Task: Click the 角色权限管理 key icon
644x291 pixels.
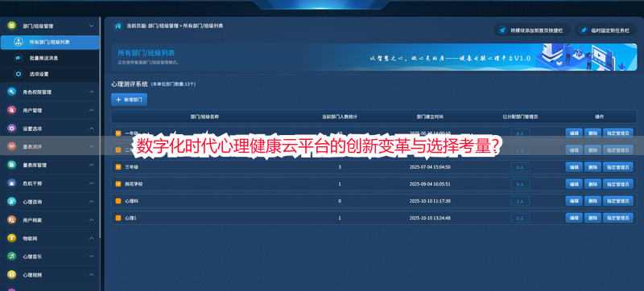Action: pos(11,92)
